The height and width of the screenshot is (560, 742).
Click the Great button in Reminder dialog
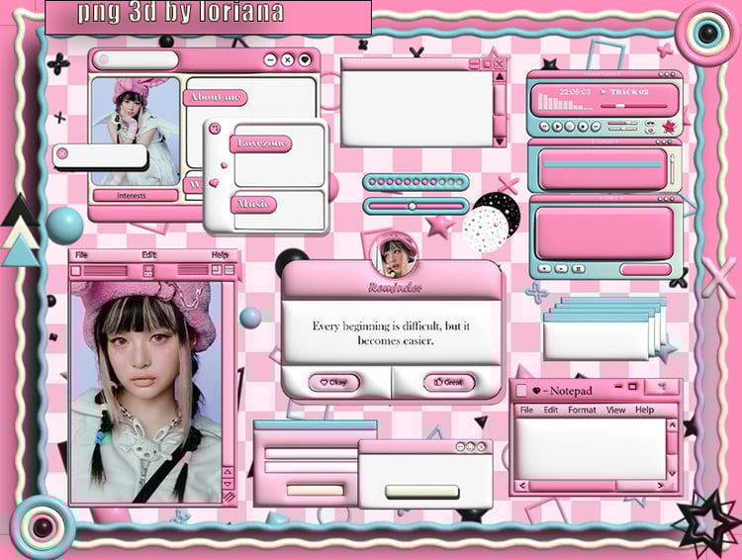coord(448,382)
